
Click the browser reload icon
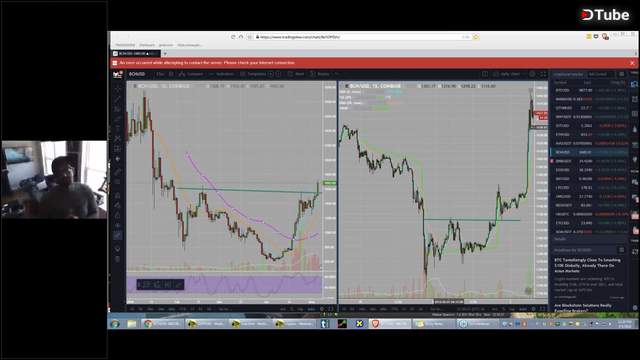click(233, 37)
